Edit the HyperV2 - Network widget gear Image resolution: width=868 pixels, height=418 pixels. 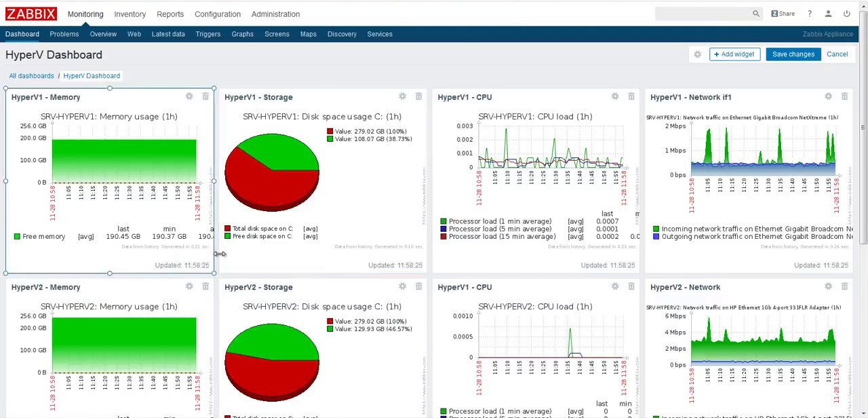pos(828,286)
